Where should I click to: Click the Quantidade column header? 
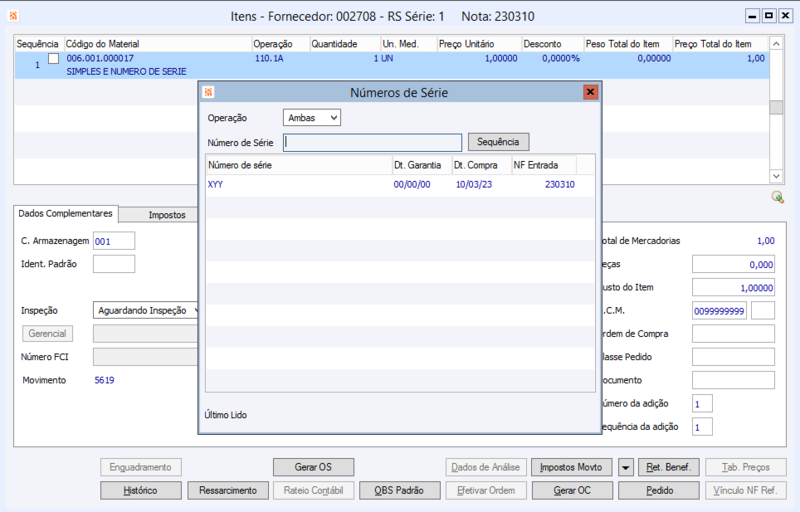(x=345, y=44)
